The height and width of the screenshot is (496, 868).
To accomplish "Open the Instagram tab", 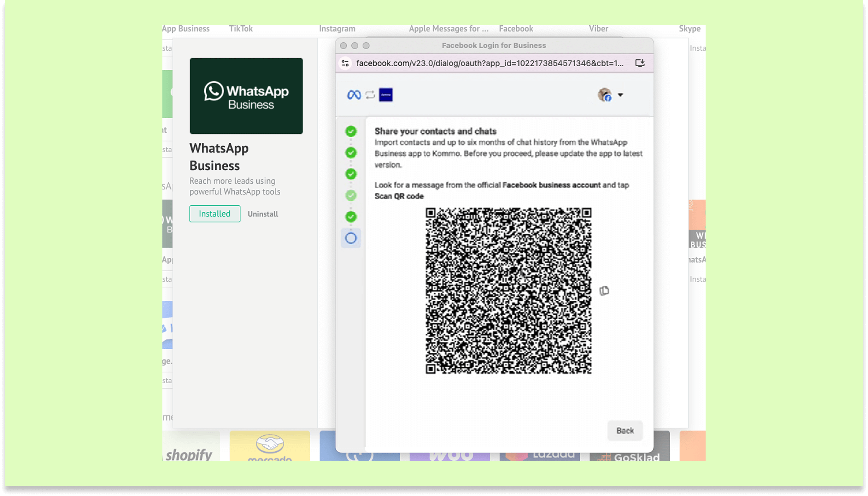I will pos(337,29).
